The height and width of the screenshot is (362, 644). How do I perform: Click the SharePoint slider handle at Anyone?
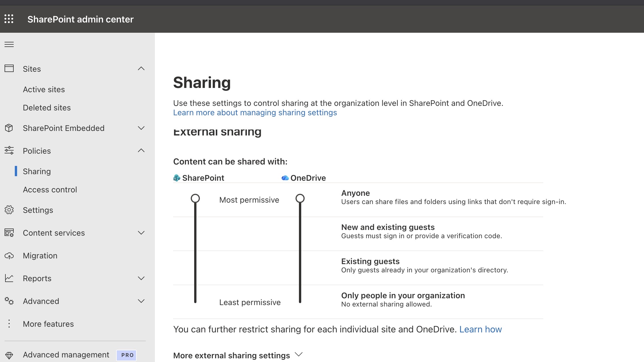tap(195, 198)
